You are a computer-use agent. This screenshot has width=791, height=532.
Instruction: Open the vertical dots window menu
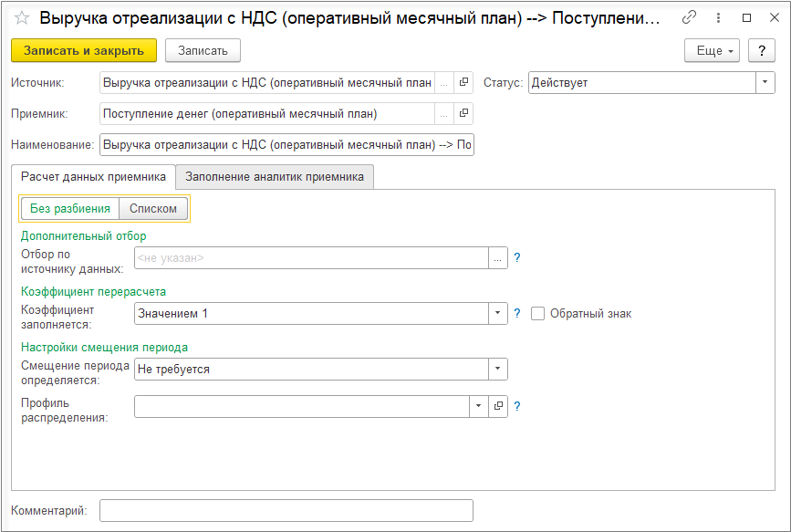[718, 17]
